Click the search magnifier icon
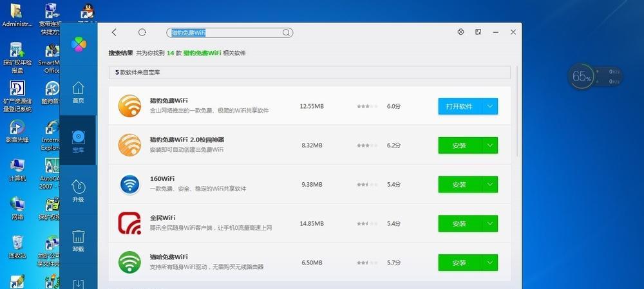This screenshot has height=289, width=644. [x=287, y=32]
